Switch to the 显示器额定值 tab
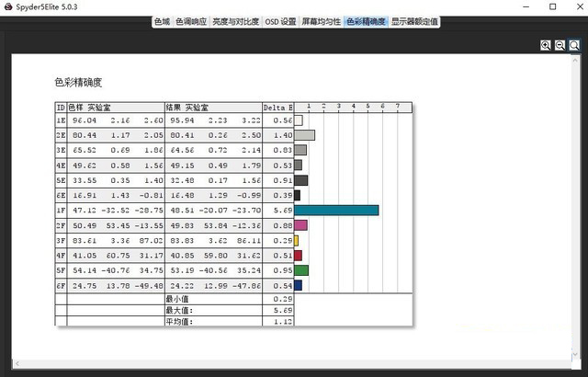Viewport: 588px width, 377px height. click(x=414, y=22)
